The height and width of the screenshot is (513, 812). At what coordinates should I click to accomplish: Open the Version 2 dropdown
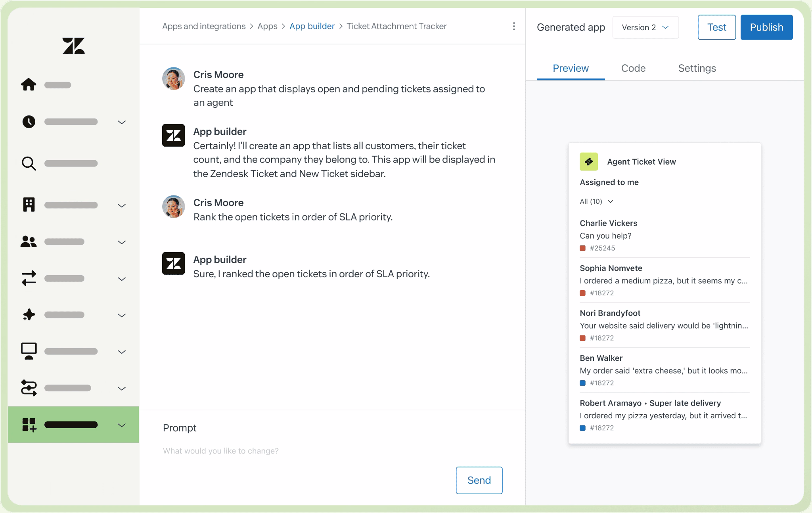tap(645, 27)
